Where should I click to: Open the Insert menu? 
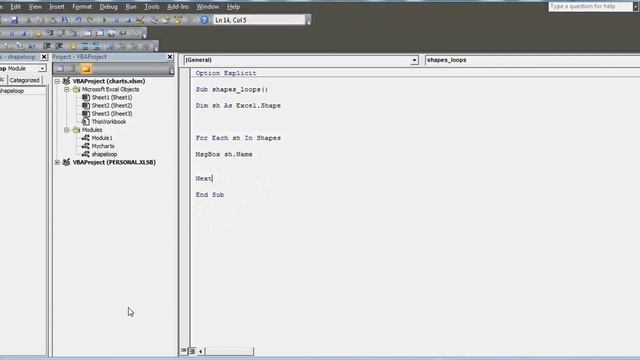click(x=57, y=7)
